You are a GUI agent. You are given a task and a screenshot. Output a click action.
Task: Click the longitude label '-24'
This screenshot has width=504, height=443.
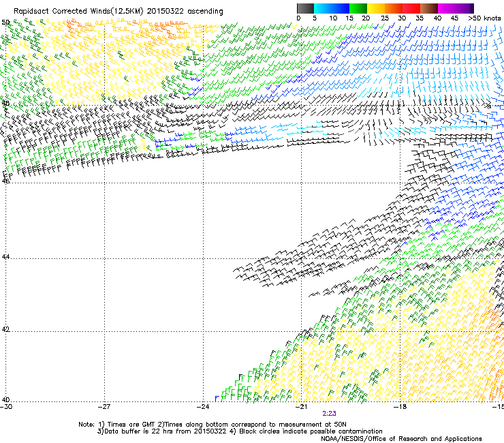point(203,407)
